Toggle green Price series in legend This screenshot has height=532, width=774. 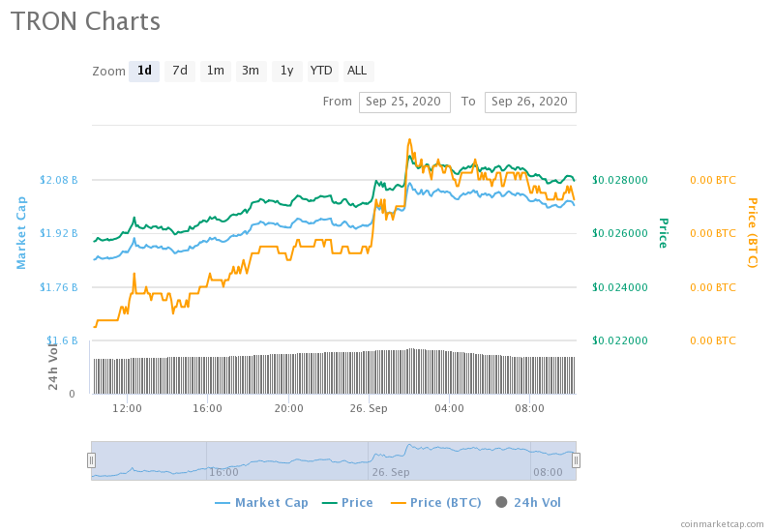[347, 503]
